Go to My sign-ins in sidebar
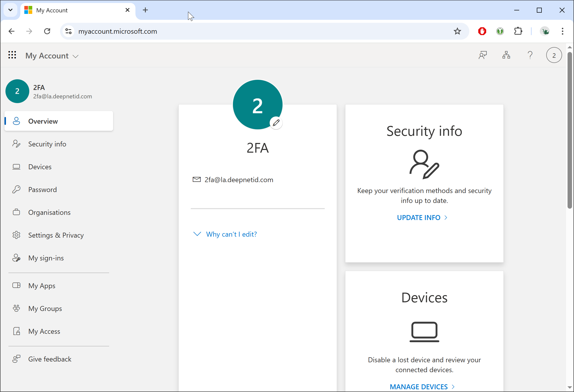The image size is (574, 392). tap(46, 258)
